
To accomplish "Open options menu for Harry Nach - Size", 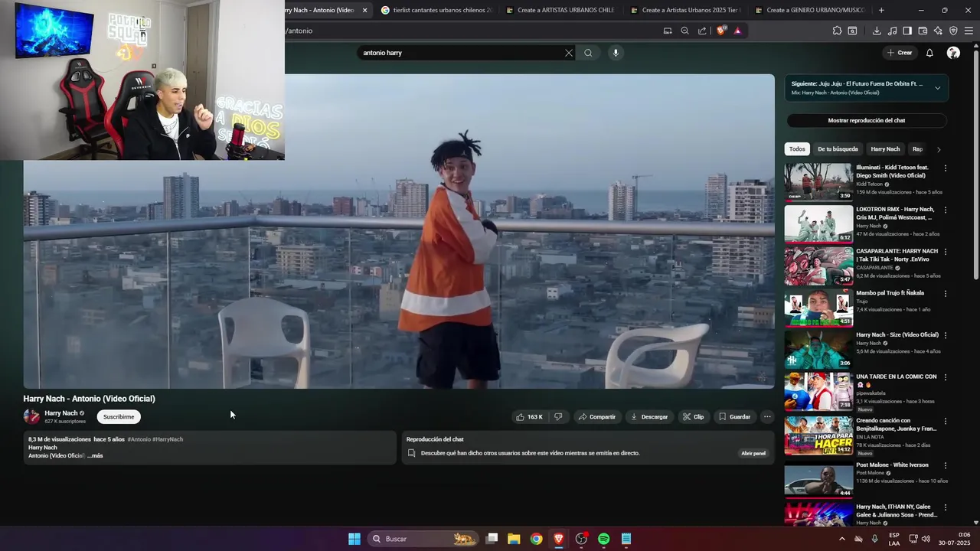I will 945,336.
